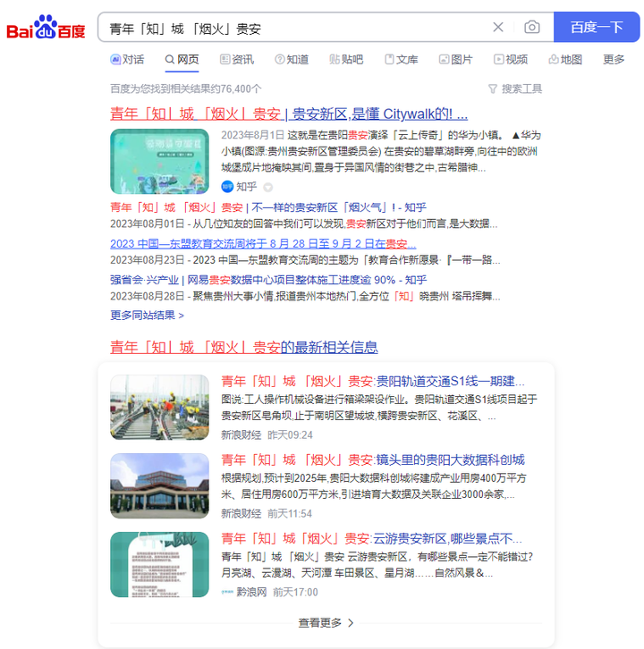Click 更多同站结果 link
The image size is (644, 649).
[147, 316]
